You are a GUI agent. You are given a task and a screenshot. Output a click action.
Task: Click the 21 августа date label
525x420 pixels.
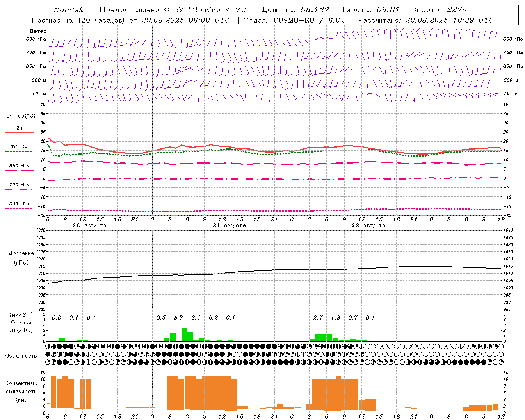(x=229, y=226)
